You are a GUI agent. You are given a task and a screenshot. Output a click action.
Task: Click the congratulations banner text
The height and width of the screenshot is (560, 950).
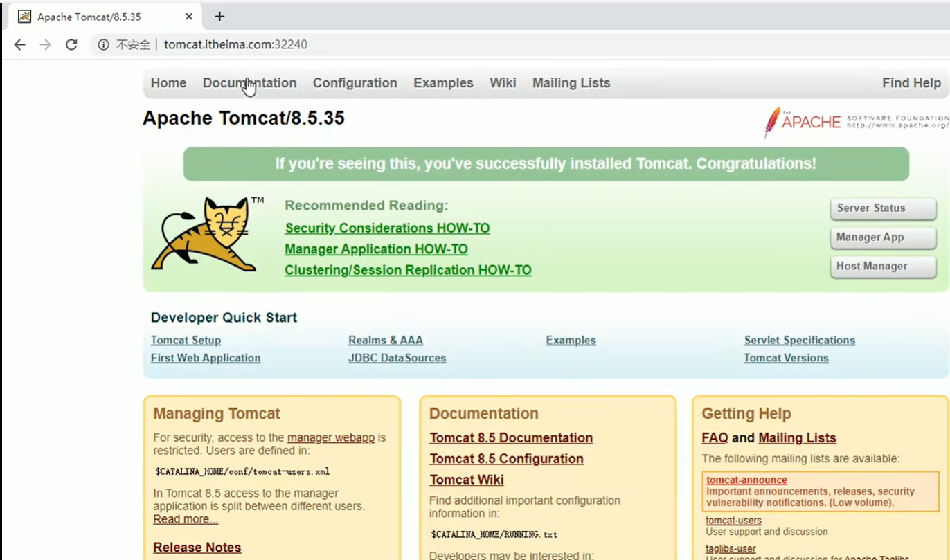click(x=546, y=164)
